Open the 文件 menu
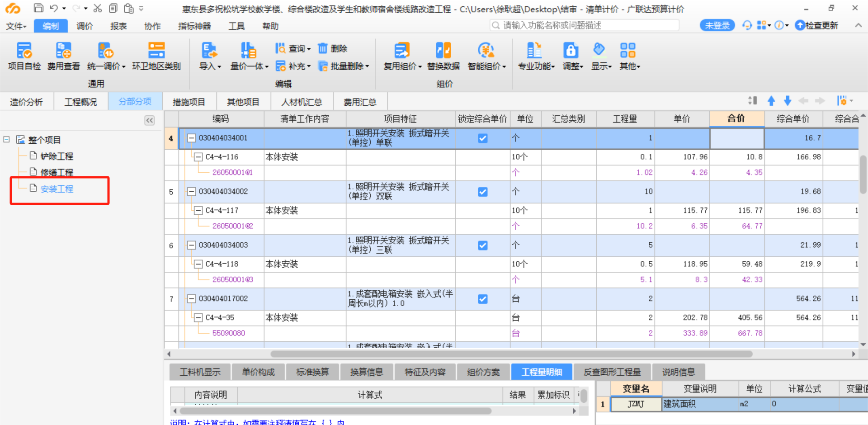This screenshot has width=868, height=425. coord(16,26)
